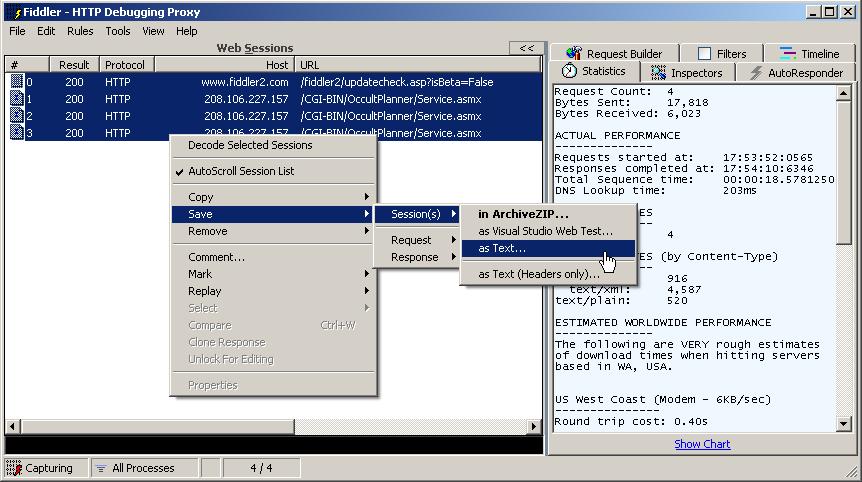
Task: Click the statistics vertical scrollbar thumb
Action: [843, 173]
